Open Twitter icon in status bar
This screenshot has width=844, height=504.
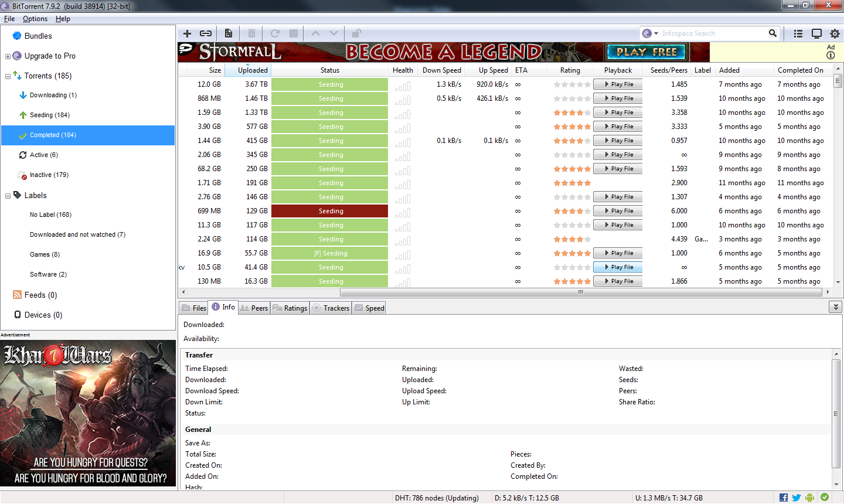pos(797,498)
